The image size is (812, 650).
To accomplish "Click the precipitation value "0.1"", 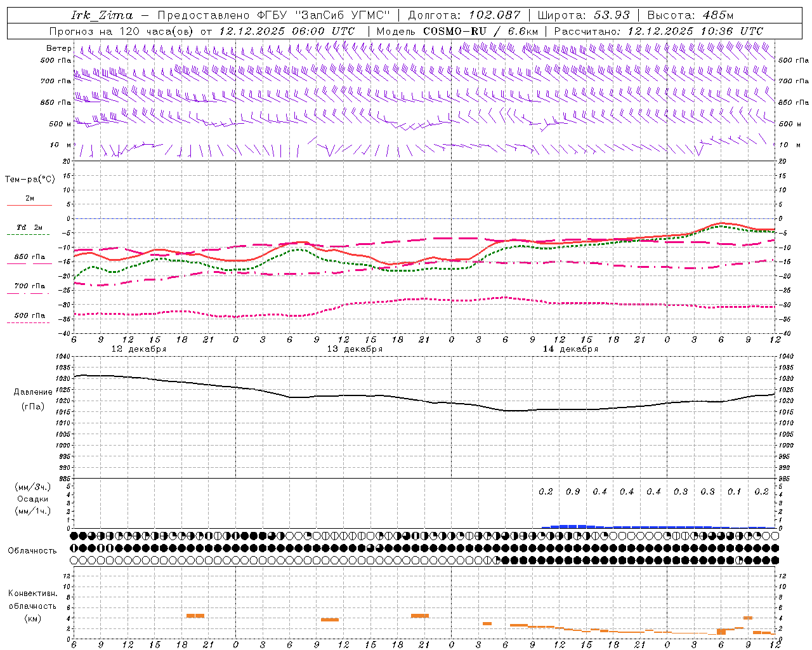I will (x=735, y=492).
